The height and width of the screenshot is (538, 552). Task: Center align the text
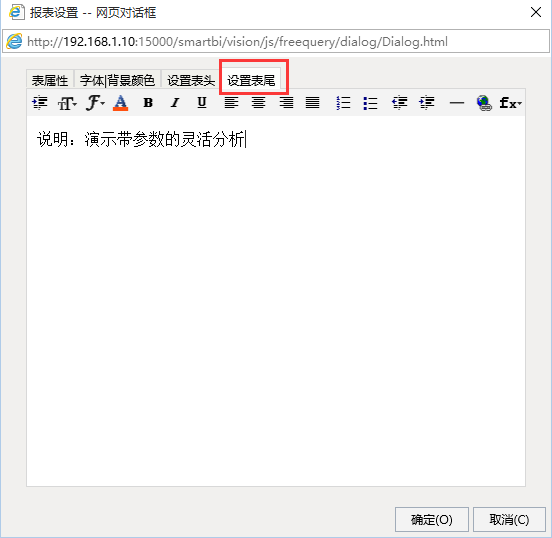[x=258, y=103]
